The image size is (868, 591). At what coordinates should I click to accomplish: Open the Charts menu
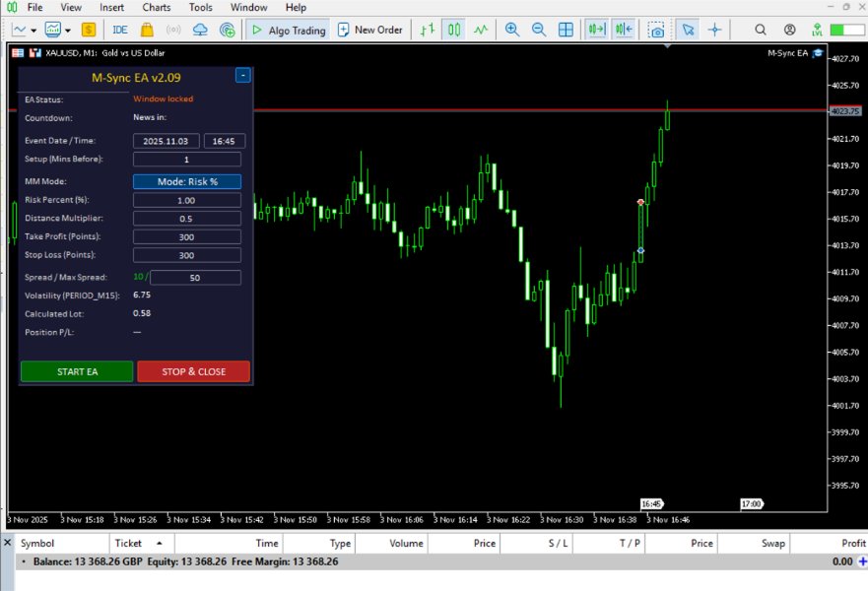tap(157, 7)
